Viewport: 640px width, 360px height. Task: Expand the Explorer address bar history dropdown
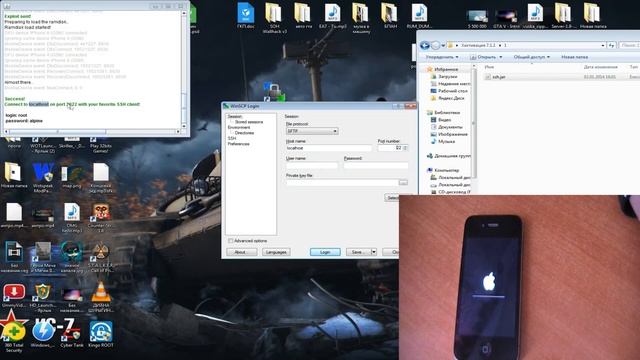tap(603, 45)
